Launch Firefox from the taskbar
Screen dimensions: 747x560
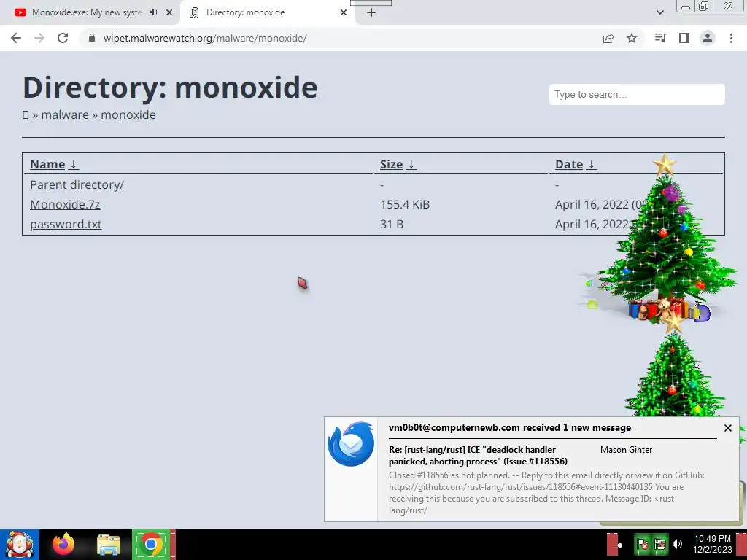[x=63, y=545]
